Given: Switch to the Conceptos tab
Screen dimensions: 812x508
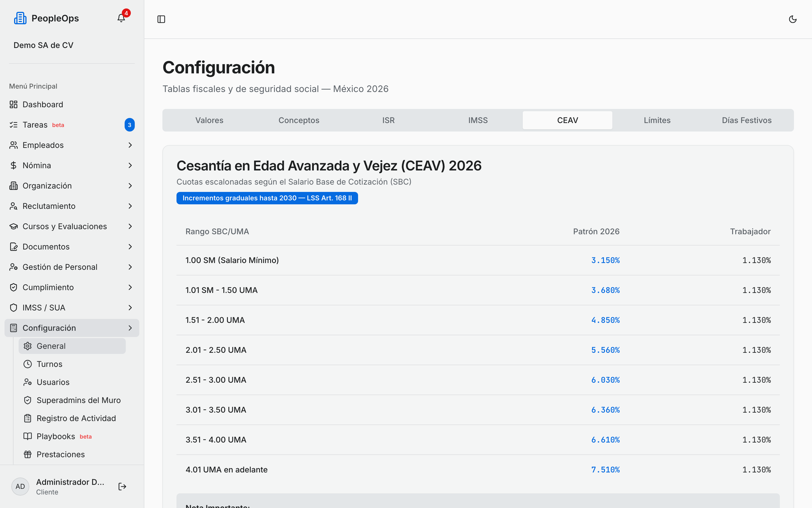Looking at the screenshot, I should (x=299, y=120).
